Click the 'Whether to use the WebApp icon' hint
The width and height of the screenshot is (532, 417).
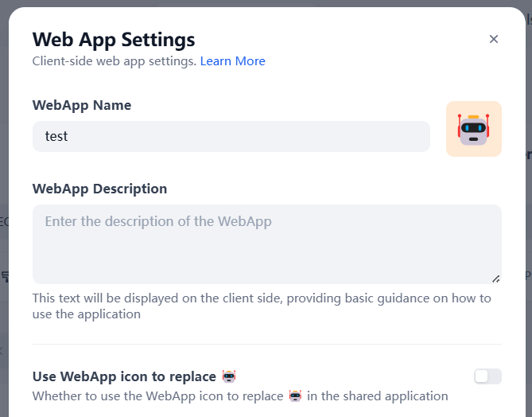[157, 396]
